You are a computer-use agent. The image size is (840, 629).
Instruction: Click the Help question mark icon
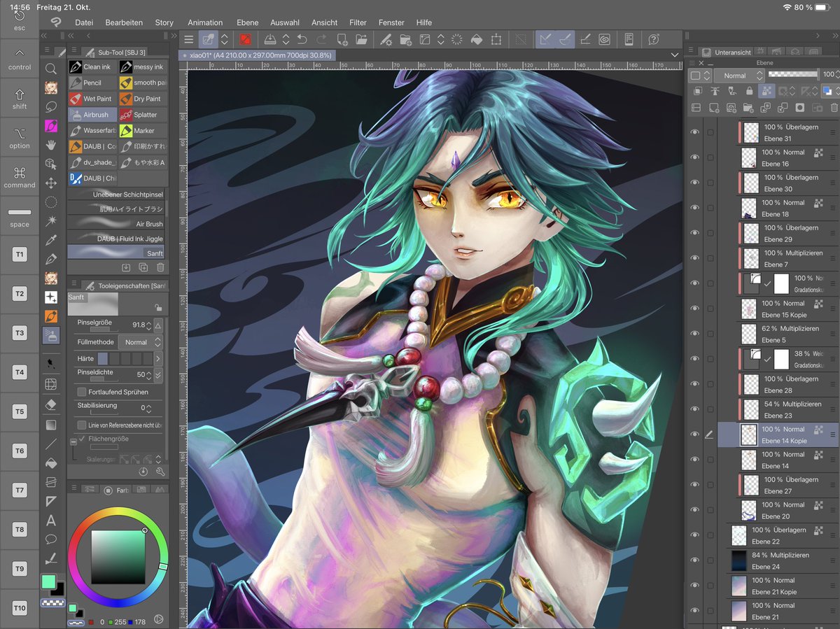tap(654, 40)
